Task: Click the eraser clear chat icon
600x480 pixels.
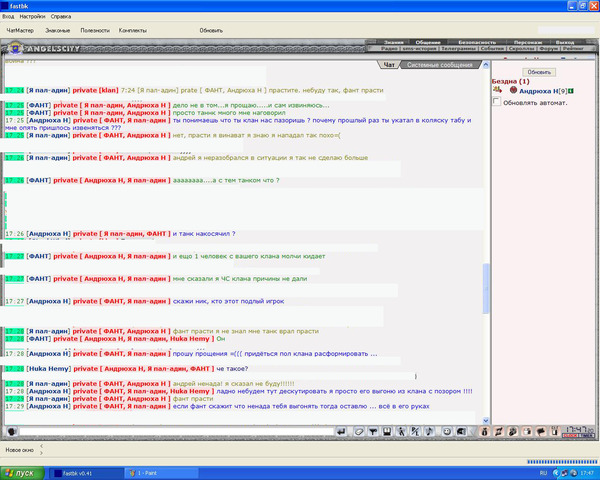Action: 359,432
